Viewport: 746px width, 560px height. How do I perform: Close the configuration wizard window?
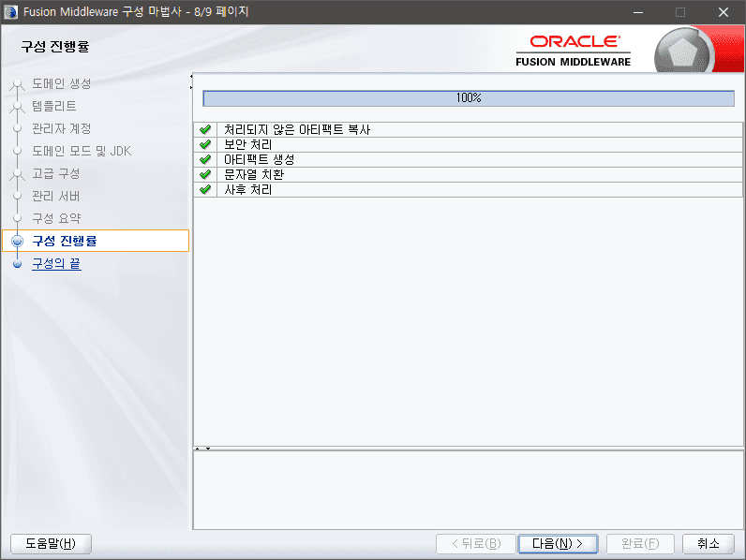[x=724, y=12]
